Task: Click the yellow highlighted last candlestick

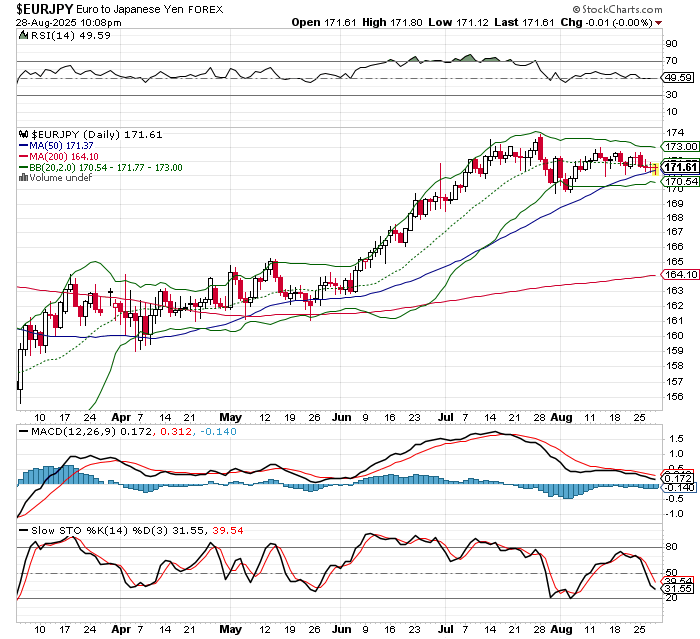Action: (655, 168)
